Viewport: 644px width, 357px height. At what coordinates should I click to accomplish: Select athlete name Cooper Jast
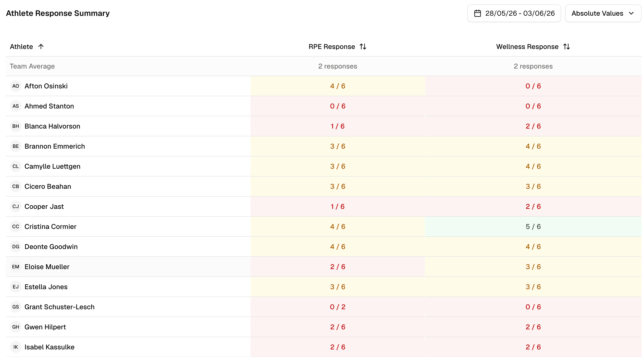coord(44,207)
